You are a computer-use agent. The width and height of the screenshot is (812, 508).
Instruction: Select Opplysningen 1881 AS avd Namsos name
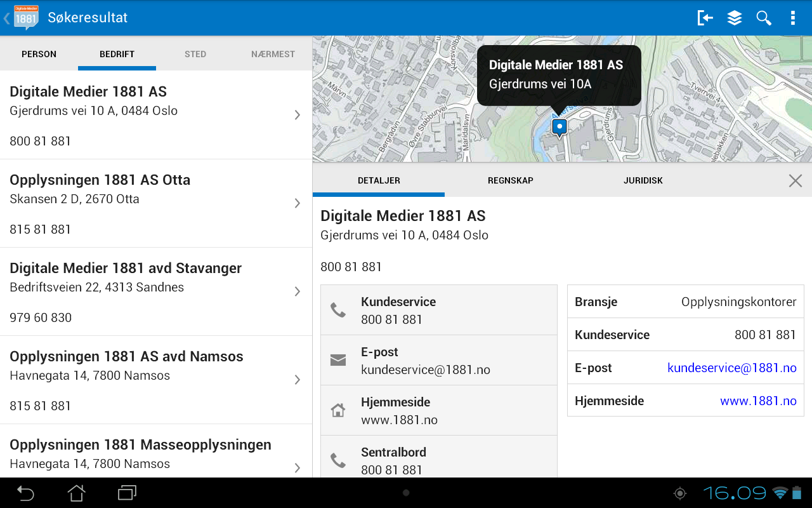point(126,356)
